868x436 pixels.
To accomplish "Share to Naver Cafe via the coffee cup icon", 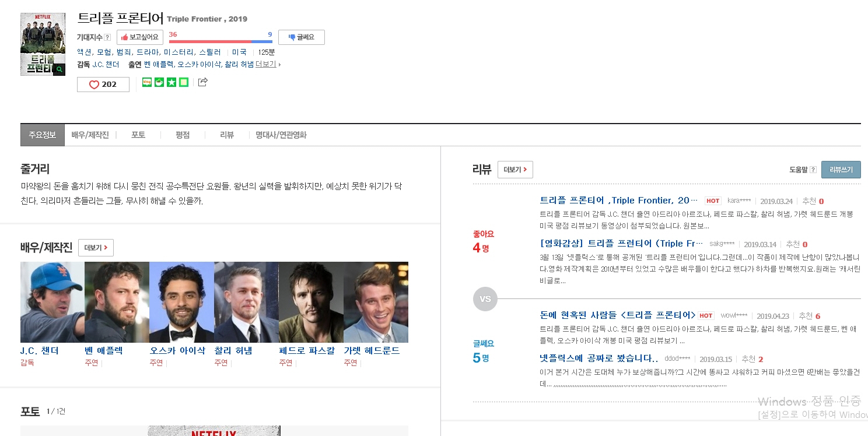I will click(159, 82).
